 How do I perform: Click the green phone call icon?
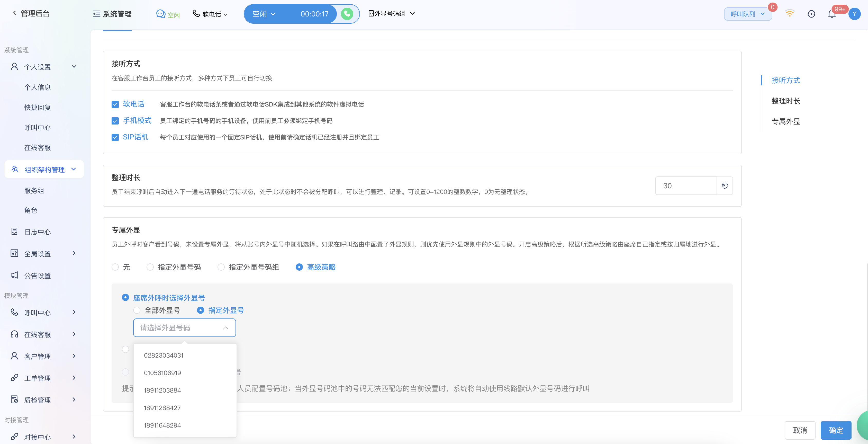pyautogui.click(x=347, y=14)
